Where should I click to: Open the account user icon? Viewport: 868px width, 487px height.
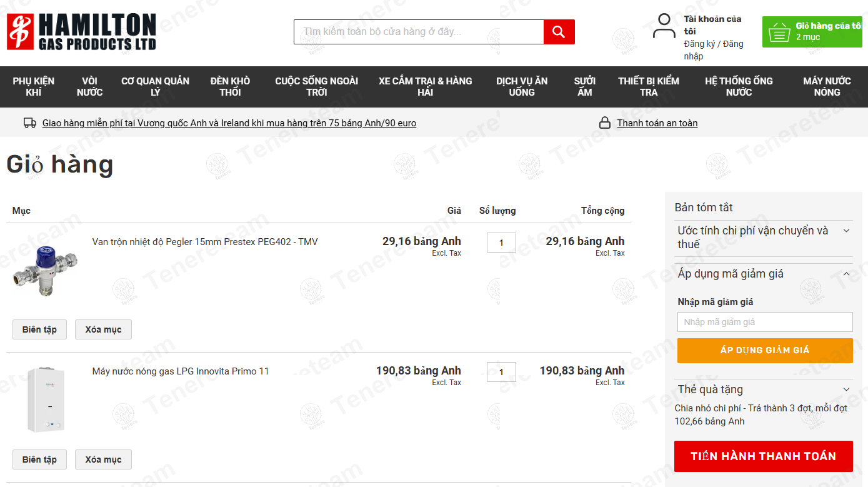tap(664, 26)
